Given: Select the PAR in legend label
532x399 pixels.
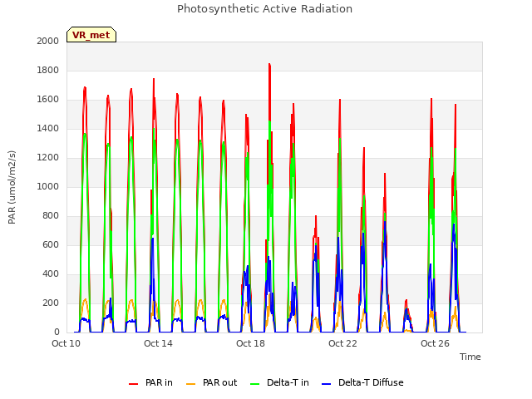Looking at the screenshot, I should click(159, 382).
